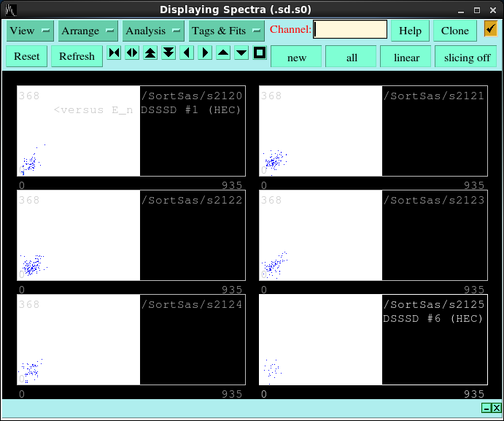Click the DSSSD #6 (HEC) label
The height and width of the screenshot is (421, 504).
pyautogui.click(x=433, y=318)
